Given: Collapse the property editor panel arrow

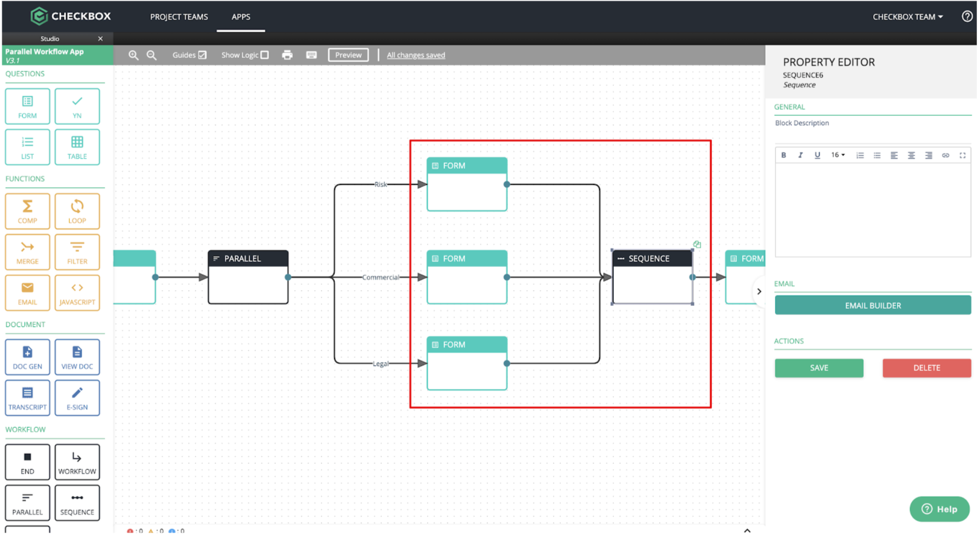Looking at the screenshot, I should pyautogui.click(x=759, y=291).
